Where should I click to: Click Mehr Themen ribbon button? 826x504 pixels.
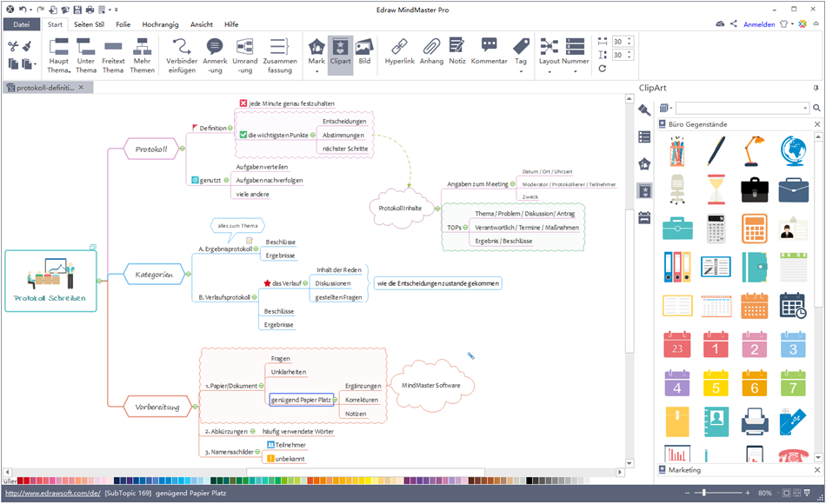pyautogui.click(x=143, y=56)
